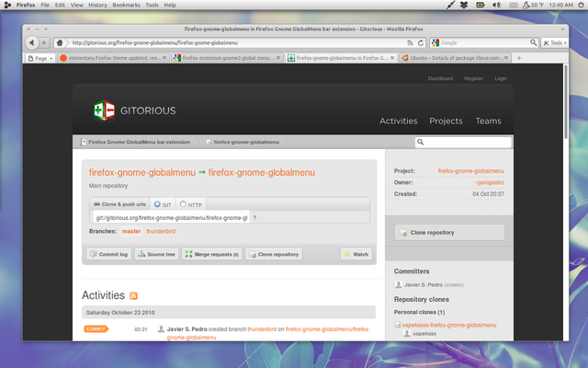Click the weather 50 °F indicator

[533, 5]
